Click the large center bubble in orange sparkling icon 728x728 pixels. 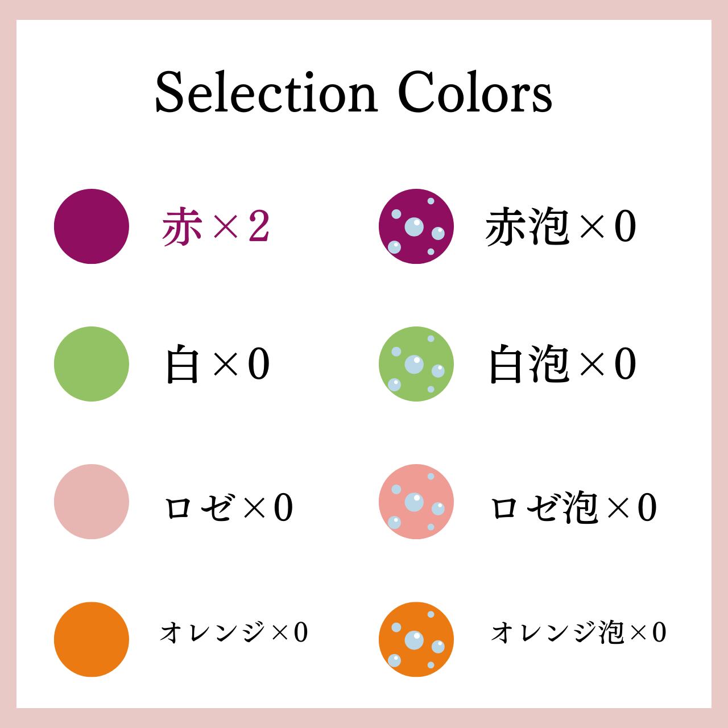point(414,640)
